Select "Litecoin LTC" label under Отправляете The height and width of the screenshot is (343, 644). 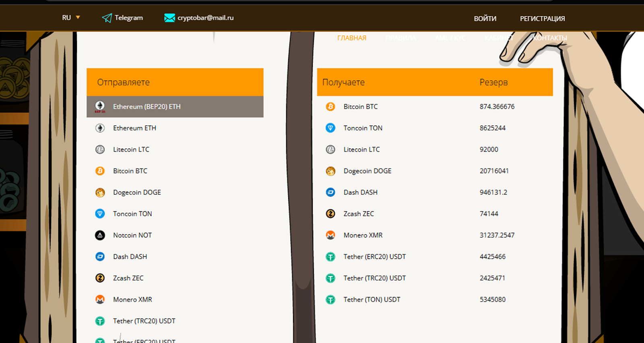tap(131, 149)
